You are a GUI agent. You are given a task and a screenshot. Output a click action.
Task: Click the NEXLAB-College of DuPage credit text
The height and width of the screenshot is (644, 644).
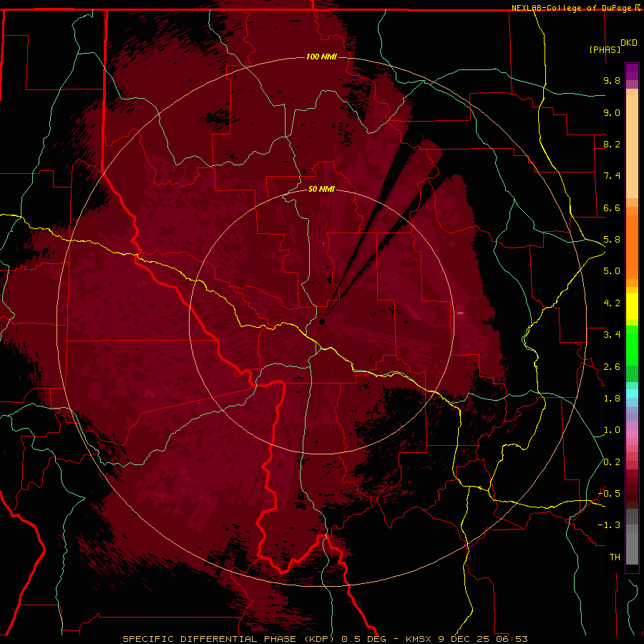pos(570,8)
